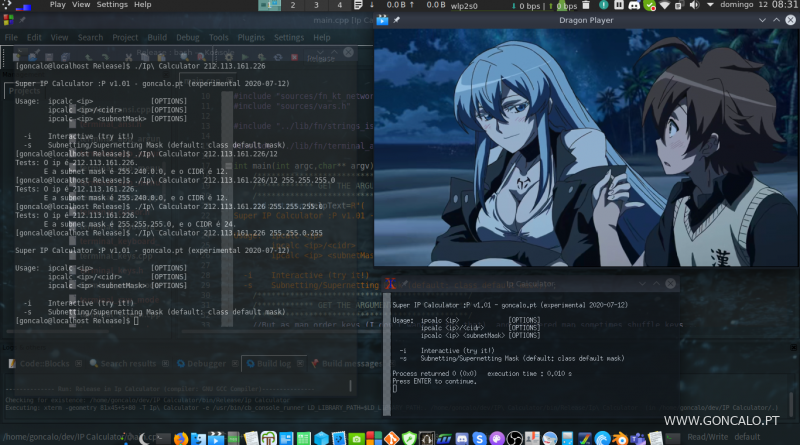Click the Dragon Player video area
The height and width of the screenshot is (445, 800).
click(586, 147)
